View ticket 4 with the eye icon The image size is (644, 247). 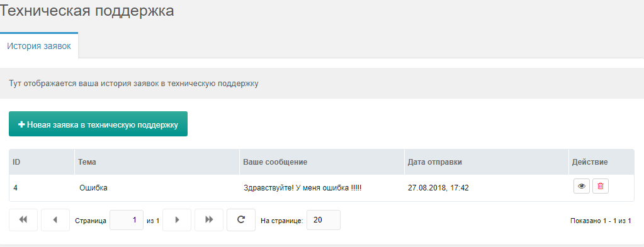tap(582, 186)
